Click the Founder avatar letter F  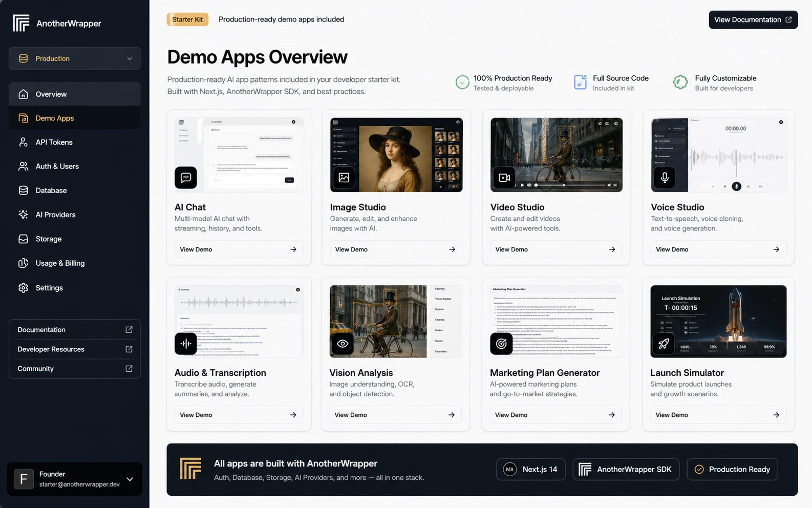24,479
